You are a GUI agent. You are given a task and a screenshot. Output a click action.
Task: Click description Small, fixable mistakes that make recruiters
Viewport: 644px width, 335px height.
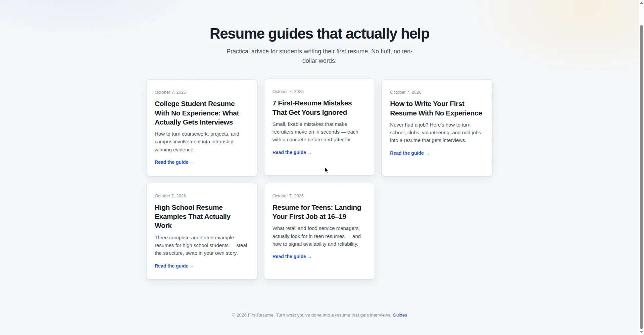(x=315, y=132)
